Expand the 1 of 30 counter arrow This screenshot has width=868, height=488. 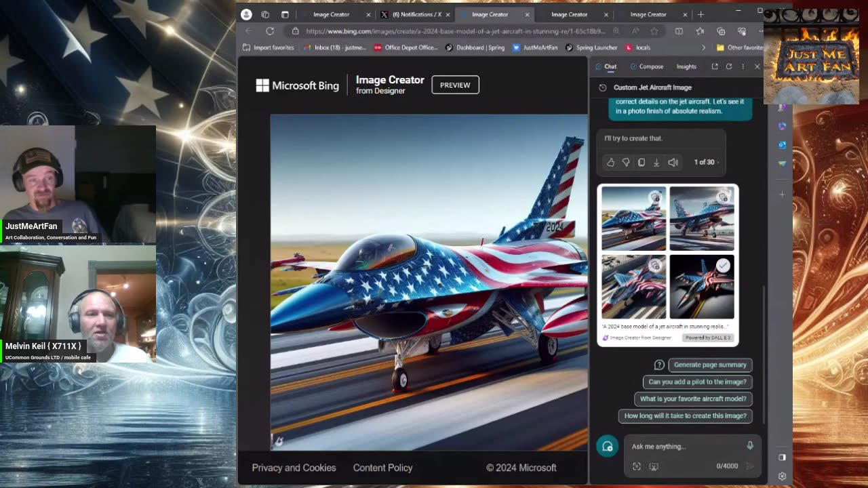pos(717,163)
